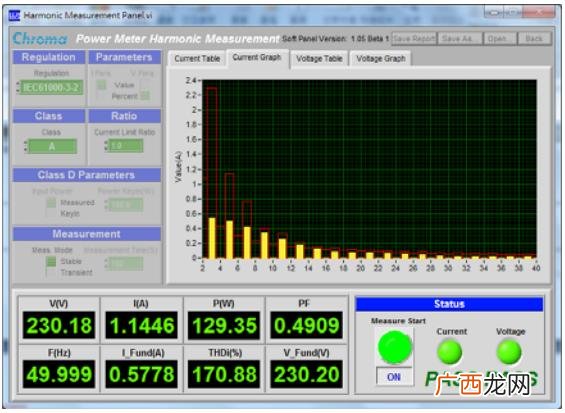Click the Current Limit Ratio field
This screenshot has height=413, width=565.
(124, 146)
